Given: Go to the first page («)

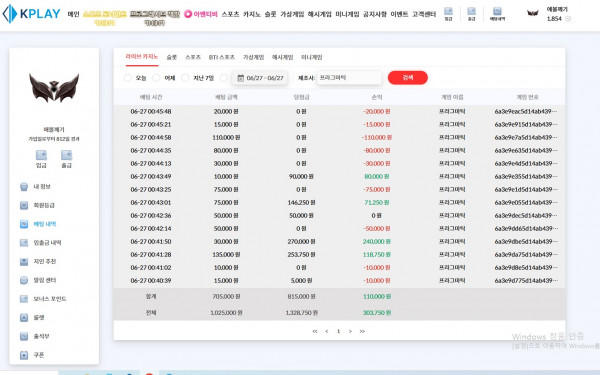Looking at the screenshot, I should click(x=315, y=331).
